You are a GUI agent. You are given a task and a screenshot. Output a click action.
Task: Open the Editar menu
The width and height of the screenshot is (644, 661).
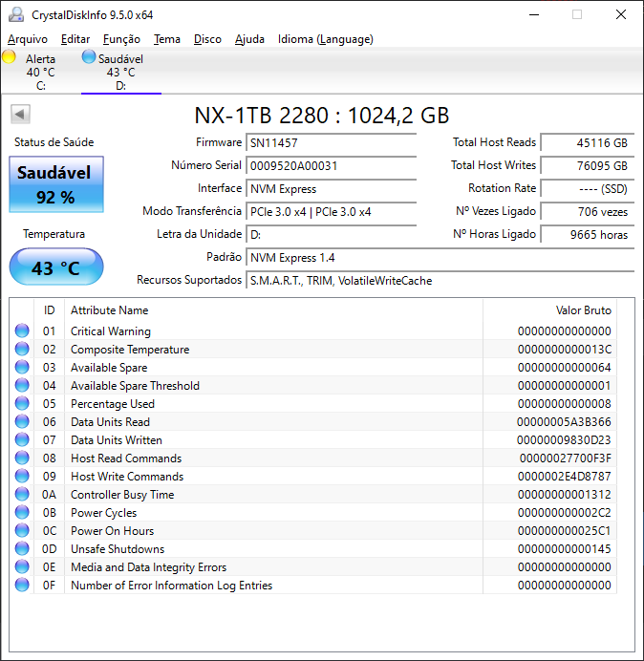click(x=75, y=39)
